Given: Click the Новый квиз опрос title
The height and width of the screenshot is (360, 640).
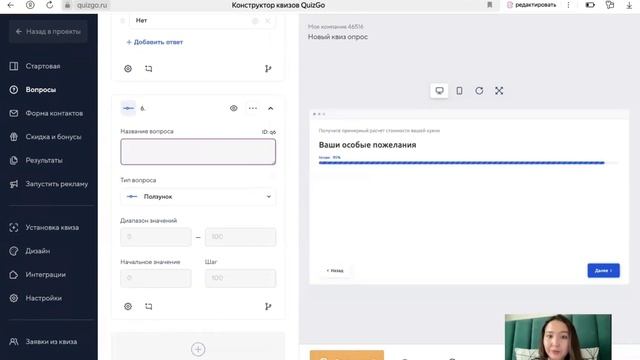Looking at the screenshot, I should pyautogui.click(x=338, y=37).
